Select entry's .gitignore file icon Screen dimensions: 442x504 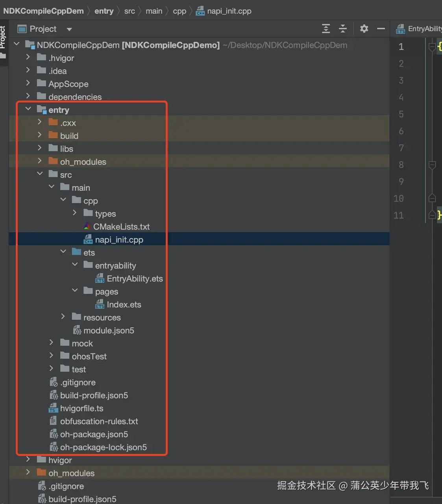pos(54,382)
